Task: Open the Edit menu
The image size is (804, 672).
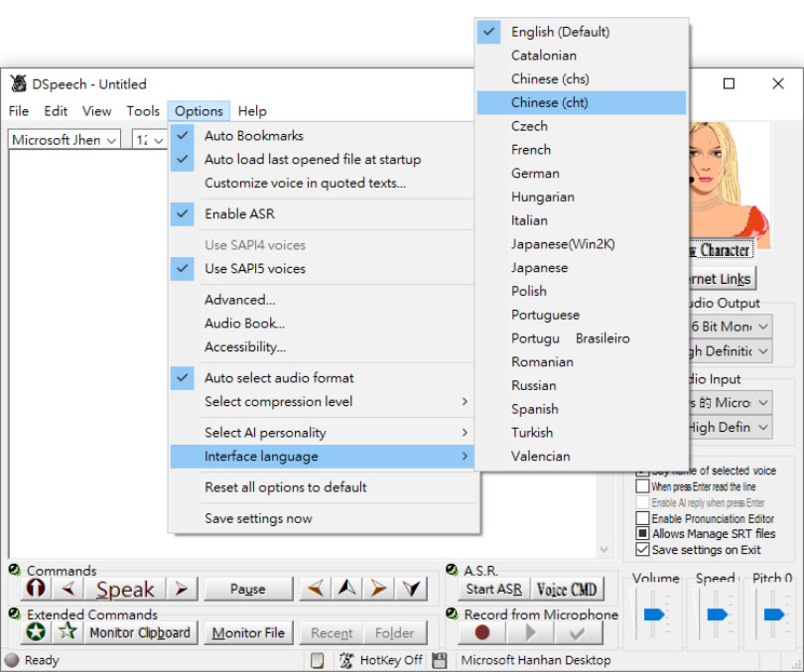Action: click(x=56, y=111)
